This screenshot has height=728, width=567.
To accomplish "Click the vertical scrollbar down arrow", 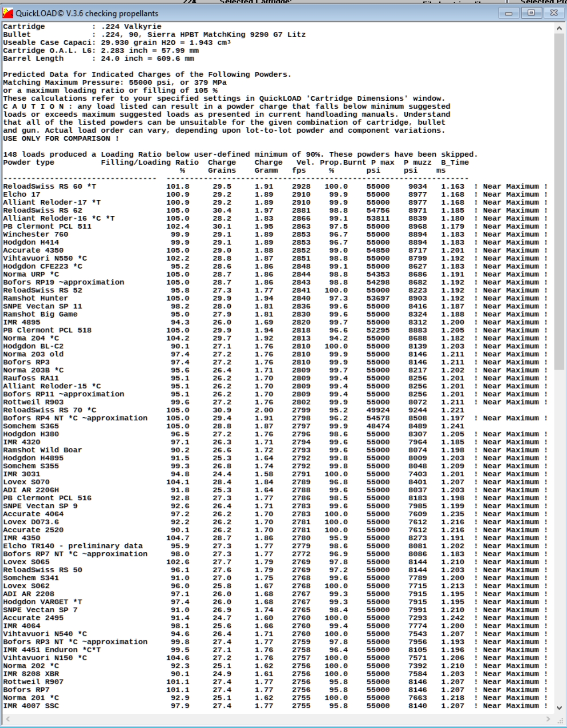I will 559,708.
